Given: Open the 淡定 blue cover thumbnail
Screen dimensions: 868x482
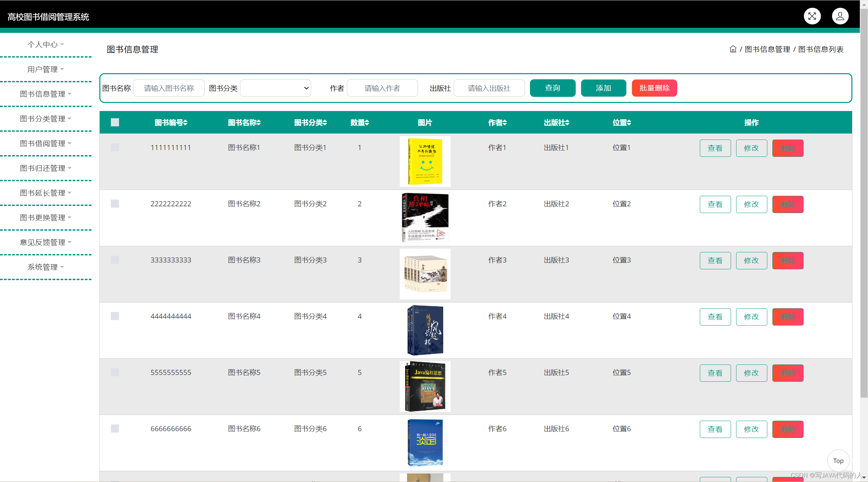Looking at the screenshot, I should pos(425,443).
